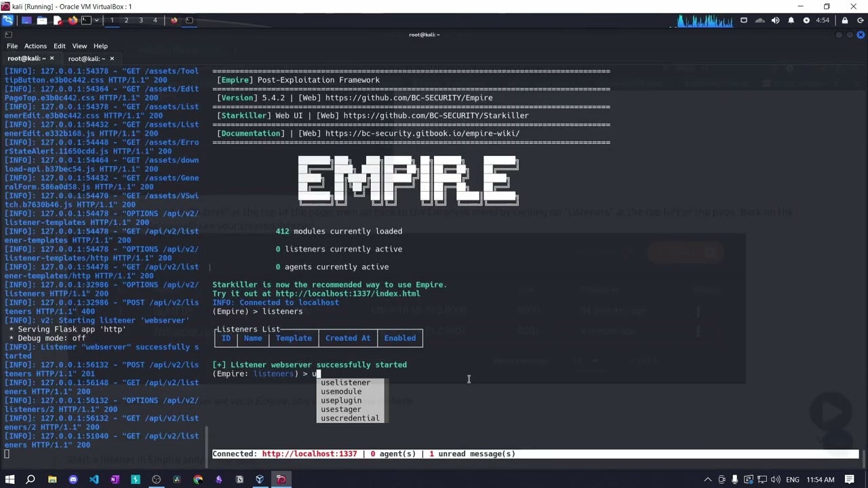Open the View menu
The image size is (868, 488).
(79, 46)
